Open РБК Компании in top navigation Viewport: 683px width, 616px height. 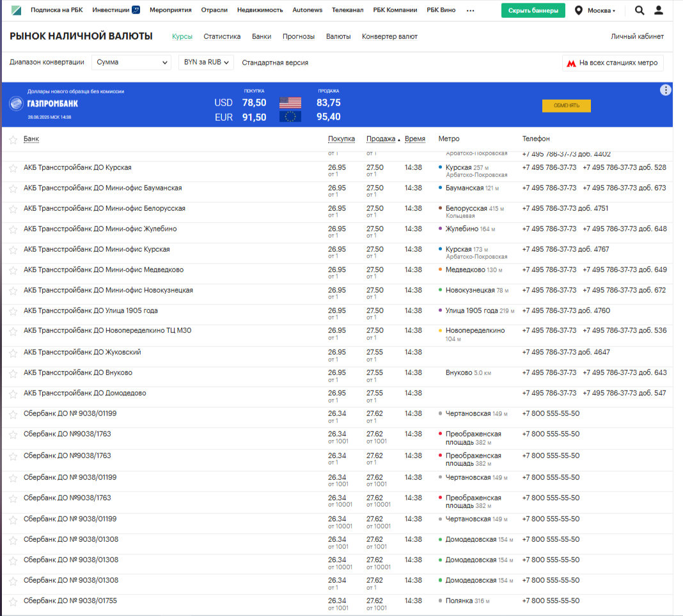coord(395,10)
